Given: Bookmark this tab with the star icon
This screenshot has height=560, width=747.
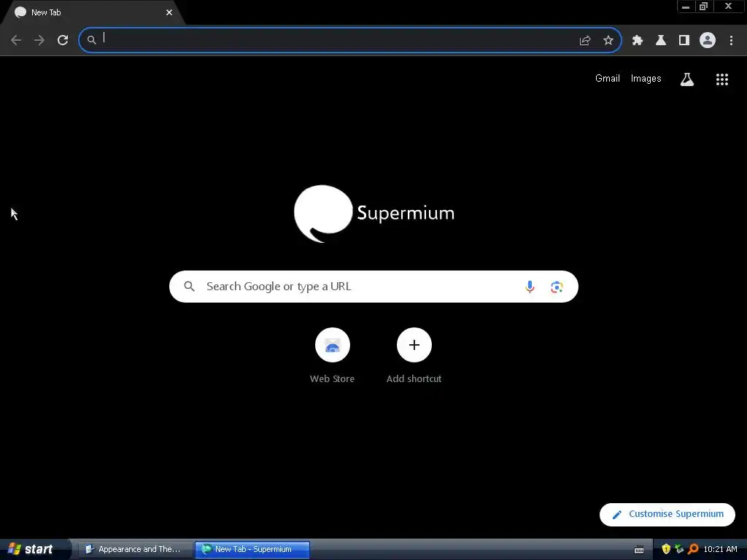Looking at the screenshot, I should point(608,41).
